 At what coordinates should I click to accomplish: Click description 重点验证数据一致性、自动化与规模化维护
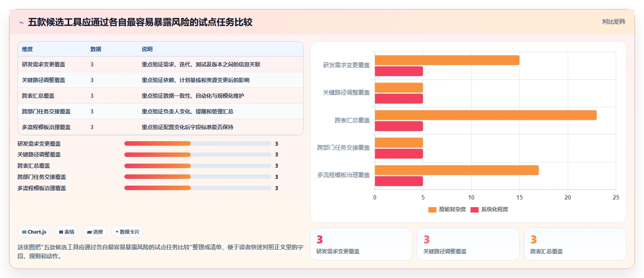(193, 96)
